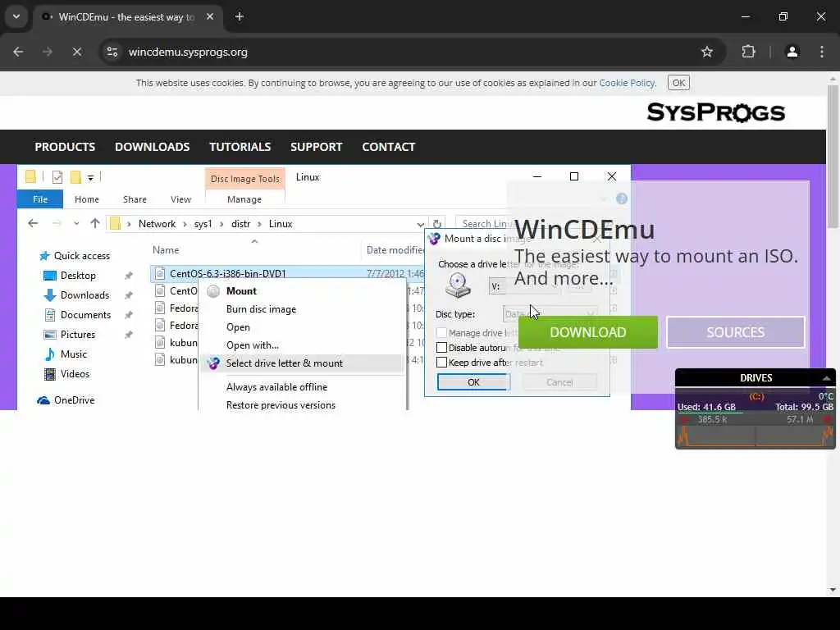
Task: Click the SysProgs logo
Action: [x=715, y=112]
